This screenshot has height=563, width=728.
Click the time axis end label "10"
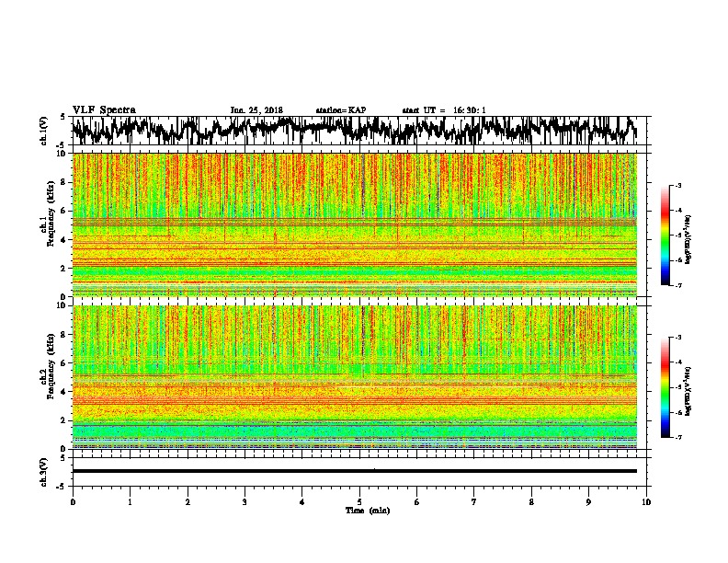646,502
